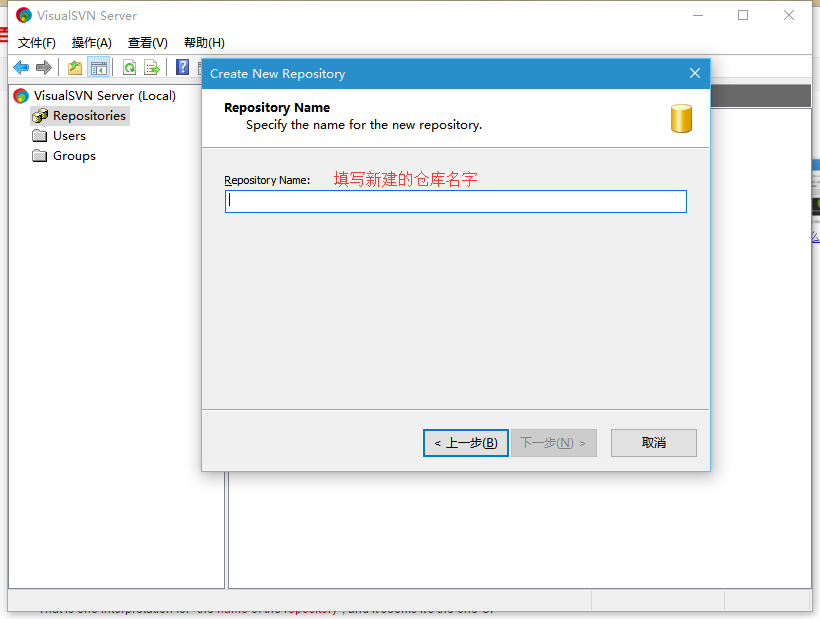This screenshot has height=619, width=820.
Task: Click the 取消 cancel button
Action: 654,443
